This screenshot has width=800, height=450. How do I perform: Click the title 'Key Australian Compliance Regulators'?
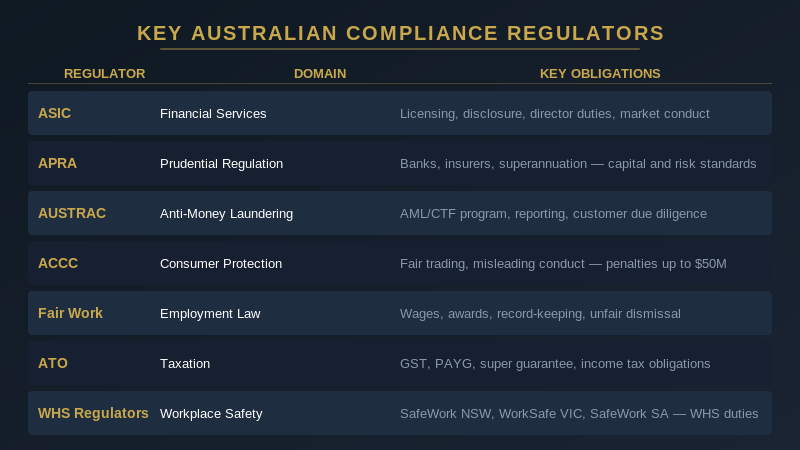[x=400, y=33]
